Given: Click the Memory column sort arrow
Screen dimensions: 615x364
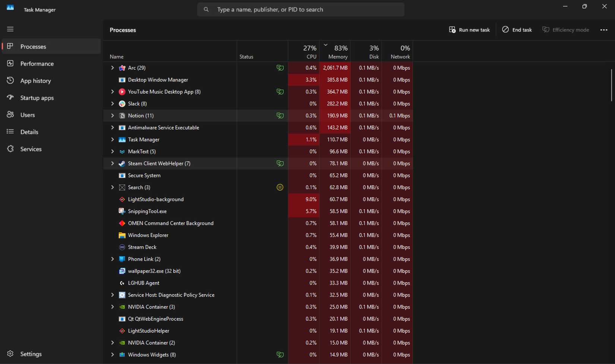Looking at the screenshot, I should point(325,44).
